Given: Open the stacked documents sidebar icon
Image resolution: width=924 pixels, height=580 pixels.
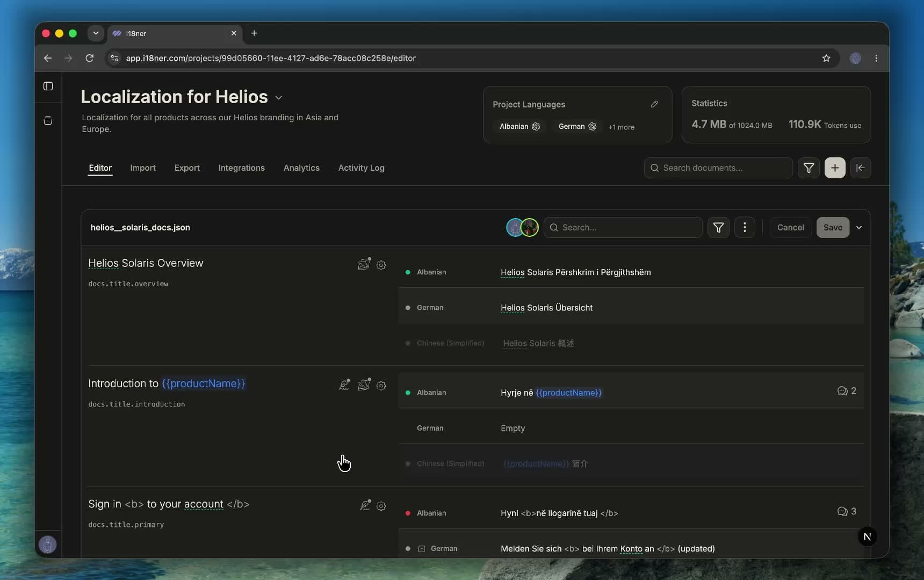Looking at the screenshot, I should [48, 120].
